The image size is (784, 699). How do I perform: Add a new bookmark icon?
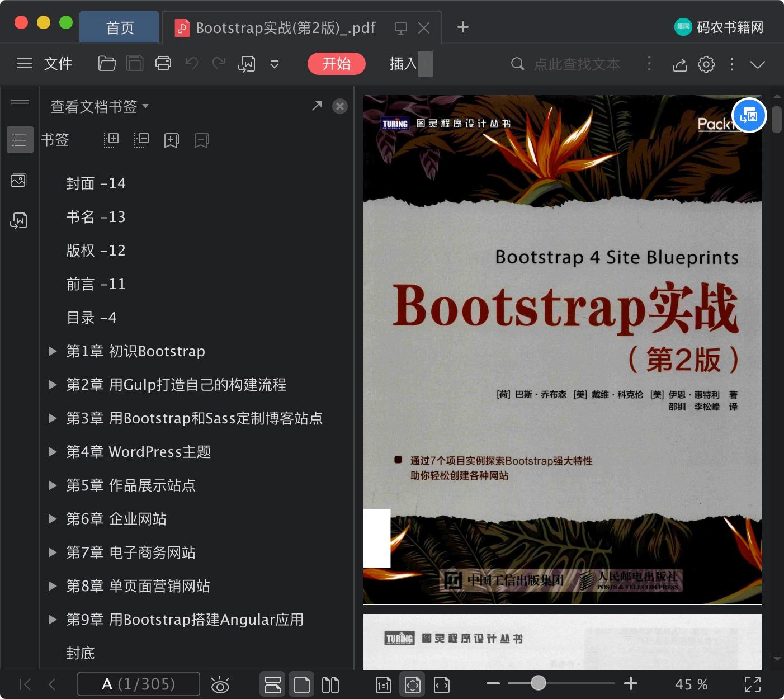pyautogui.click(x=172, y=140)
